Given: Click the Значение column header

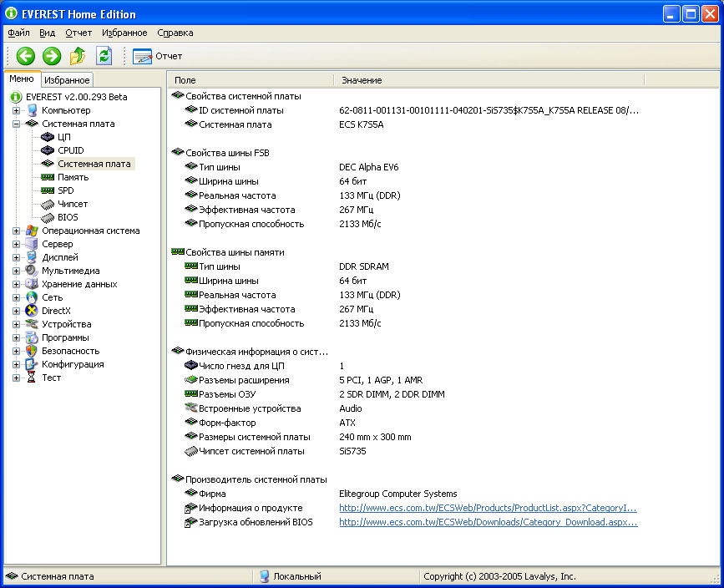Looking at the screenshot, I should point(489,80).
